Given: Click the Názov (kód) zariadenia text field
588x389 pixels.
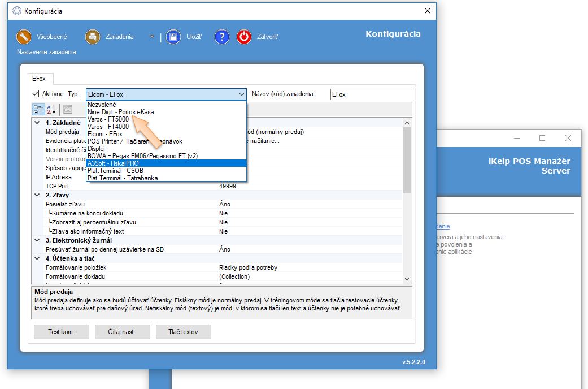Looking at the screenshot, I should (x=371, y=94).
